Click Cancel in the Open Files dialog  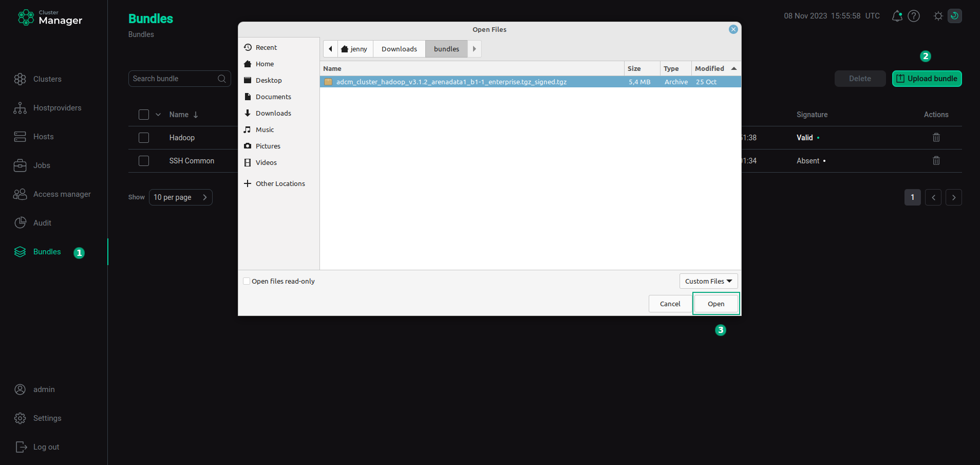[x=670, y=304]
